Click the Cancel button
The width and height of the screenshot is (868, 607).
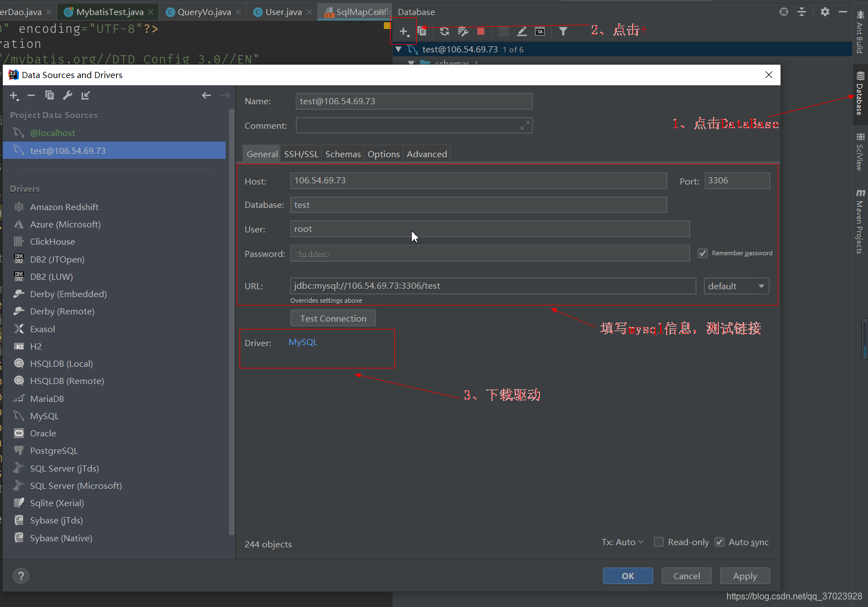[686, 576]
